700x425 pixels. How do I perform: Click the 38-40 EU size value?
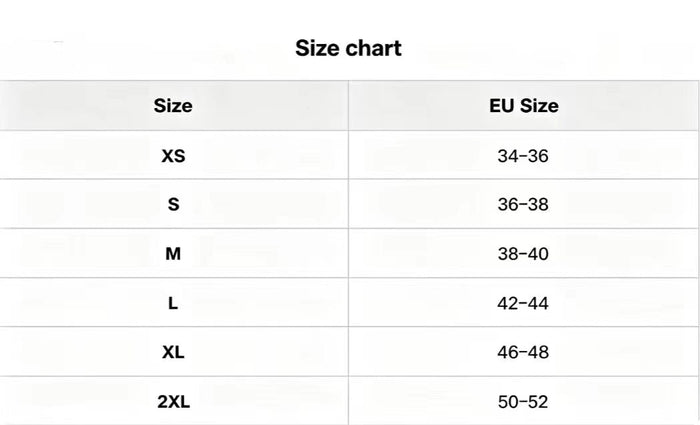click(523, 254)
